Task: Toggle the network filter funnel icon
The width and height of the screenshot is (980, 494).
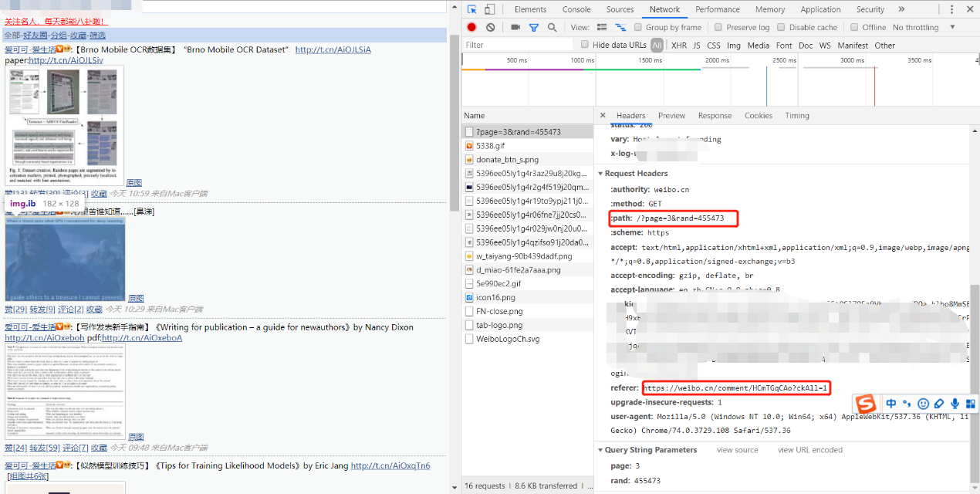Action: point(533,27)
